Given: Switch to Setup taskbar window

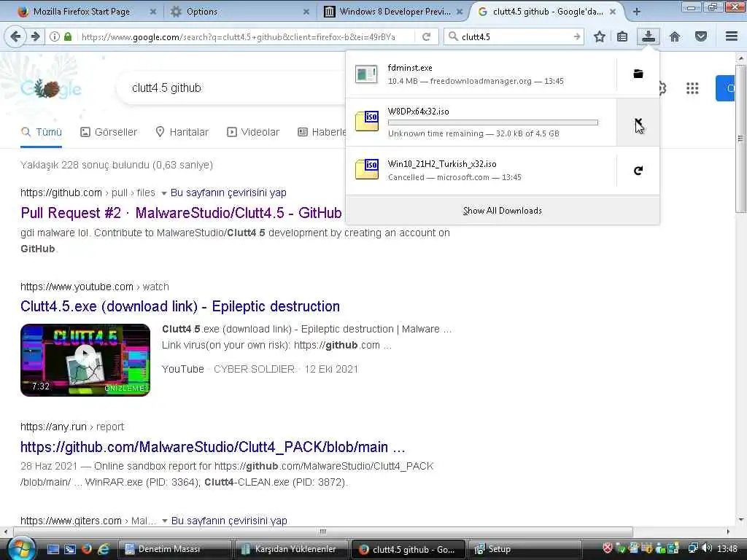Looking at the screenshot, I should 525,550.
